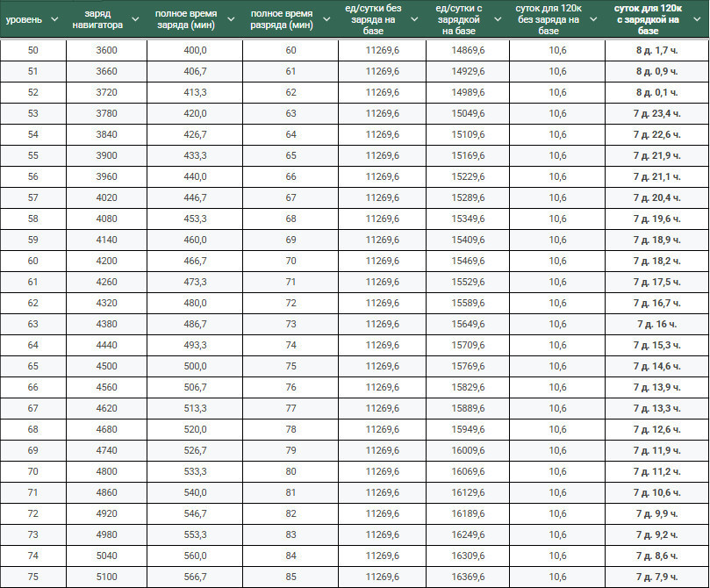Screen dimensions: 710x588
Task: Click cell '500,0' in charge time column
Action: pyautogui.click(x=195, y=366)
